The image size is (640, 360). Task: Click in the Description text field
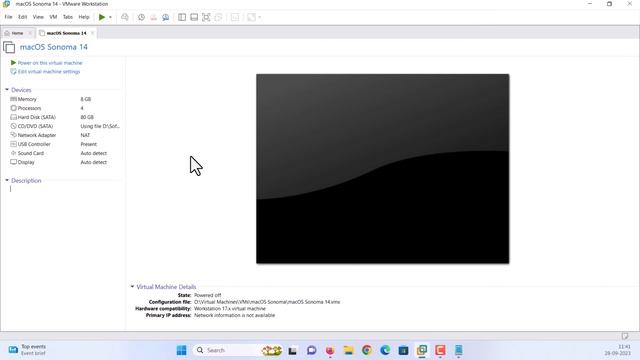tap(65, 189)
